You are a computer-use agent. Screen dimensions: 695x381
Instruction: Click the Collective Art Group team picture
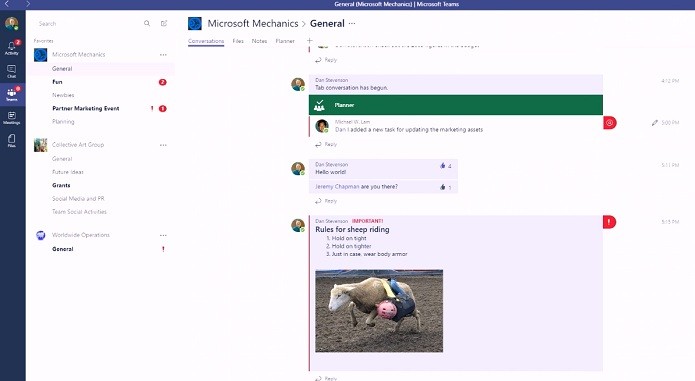coord(40,145)
